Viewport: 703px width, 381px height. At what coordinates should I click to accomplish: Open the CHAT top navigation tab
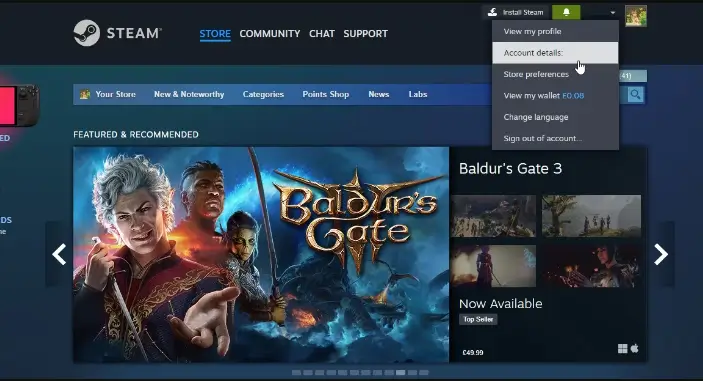(x=322, y=34)
